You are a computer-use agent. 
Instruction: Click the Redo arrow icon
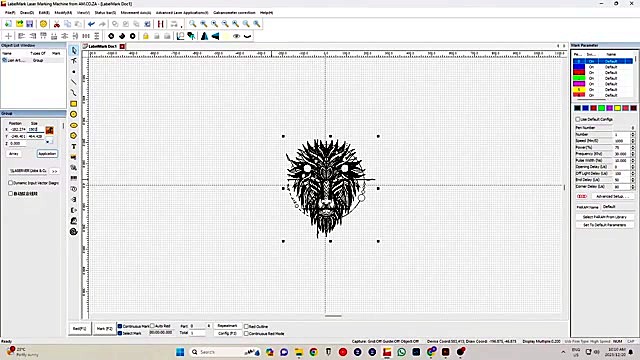[102, 24]
